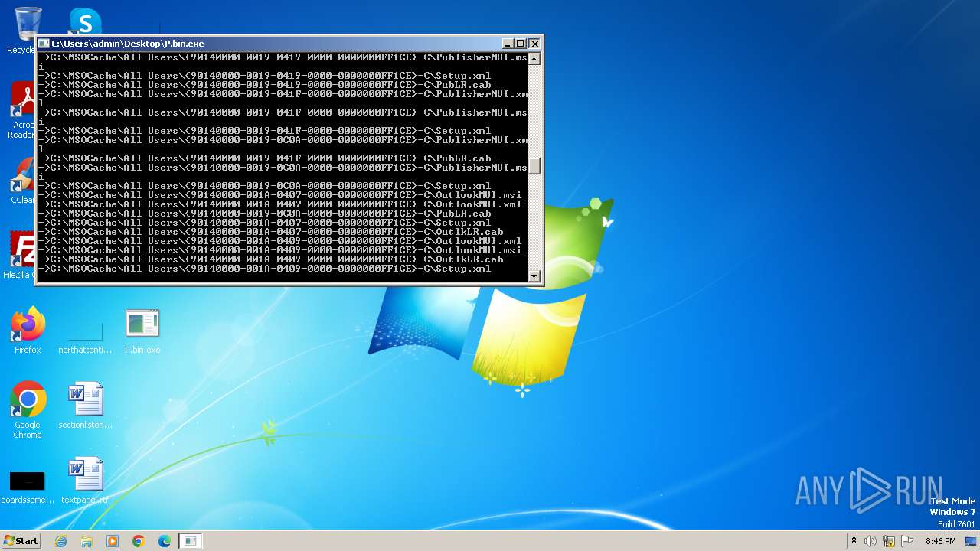Select the P.bin.exe desktop icon
The width and height of the screenshot is (980, 551).
[142, 331]
